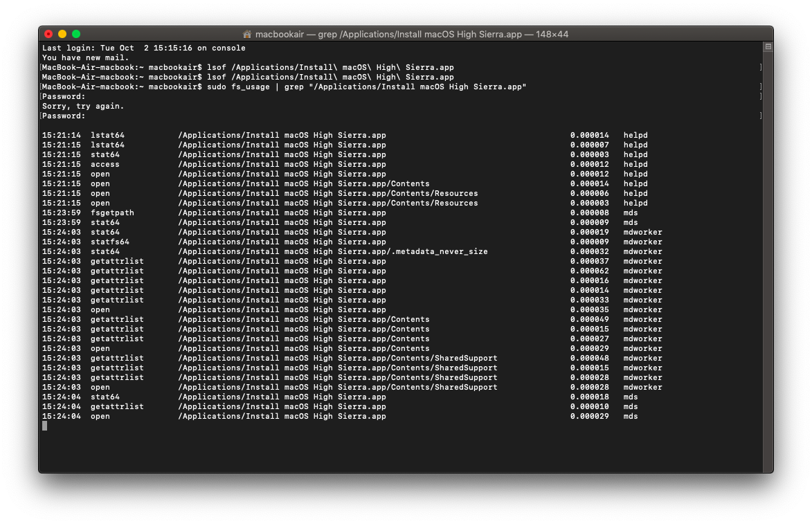Click the 0.000049 elapsed time value

590,320
